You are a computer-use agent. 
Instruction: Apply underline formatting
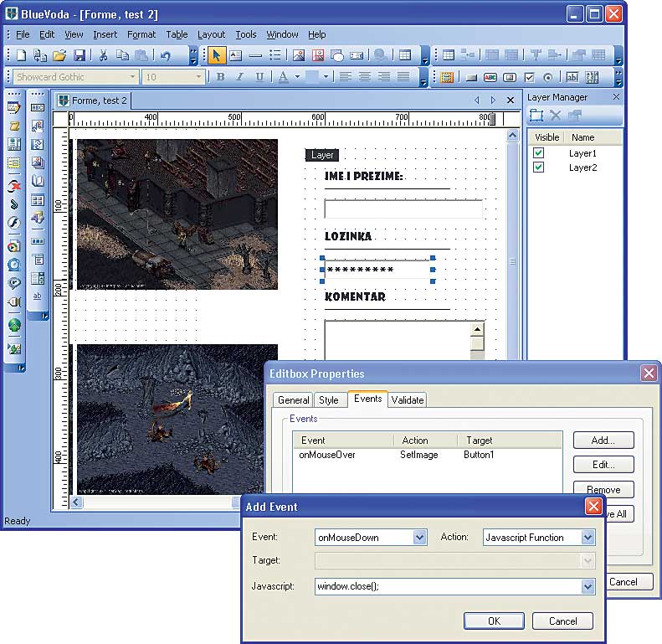coord(259,76)
